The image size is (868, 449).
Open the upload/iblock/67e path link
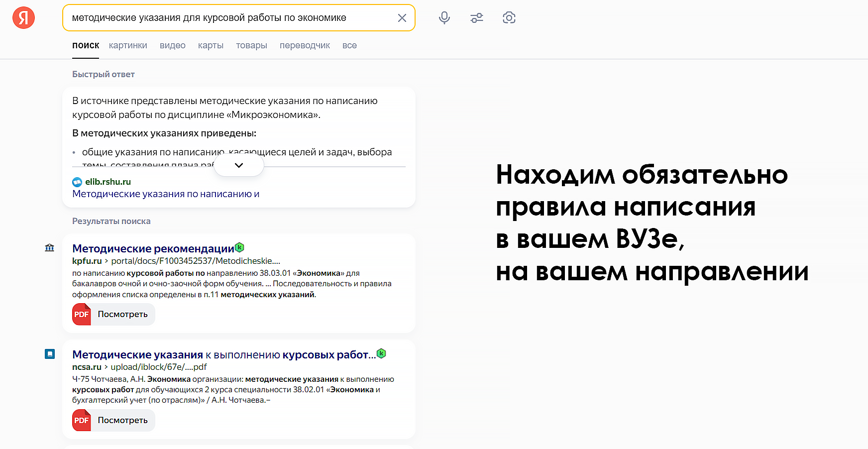(x=159, y=367)
